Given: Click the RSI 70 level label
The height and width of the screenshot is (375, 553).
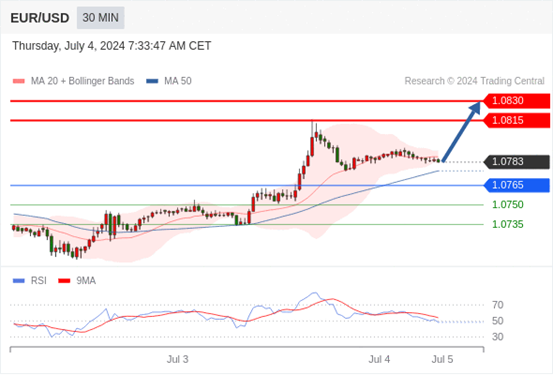Looking at the screenshot, I should (498, 305).
